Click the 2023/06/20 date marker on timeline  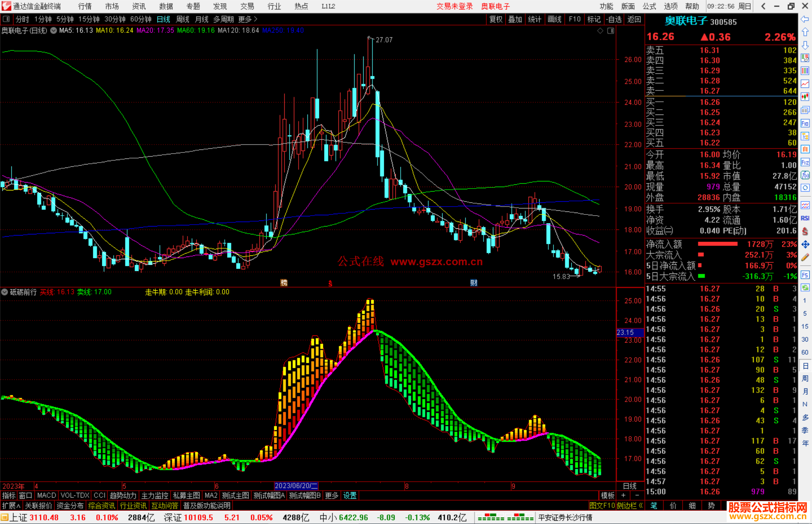click(296, 486)
